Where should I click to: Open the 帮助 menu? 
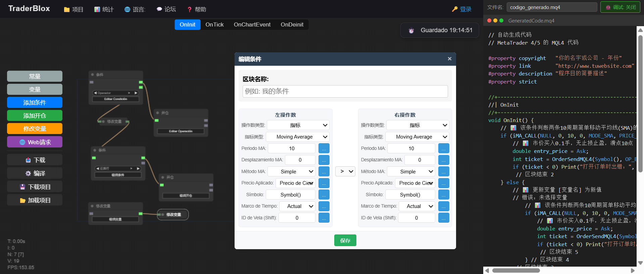tap(197, 9)
